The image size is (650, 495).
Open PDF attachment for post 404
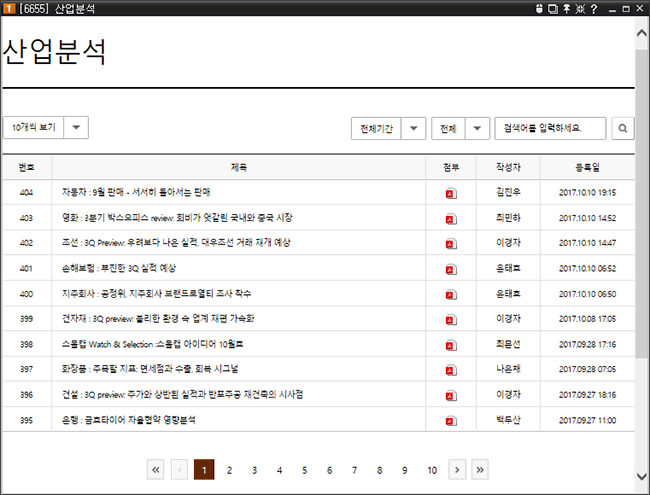[451, 192]
